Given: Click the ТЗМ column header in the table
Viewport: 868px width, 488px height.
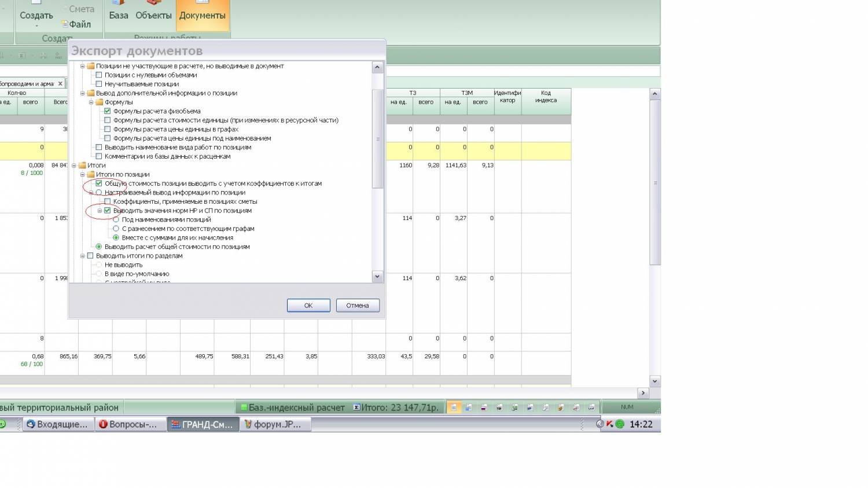Looking at the screenshot, I should [x=467, y=93].
